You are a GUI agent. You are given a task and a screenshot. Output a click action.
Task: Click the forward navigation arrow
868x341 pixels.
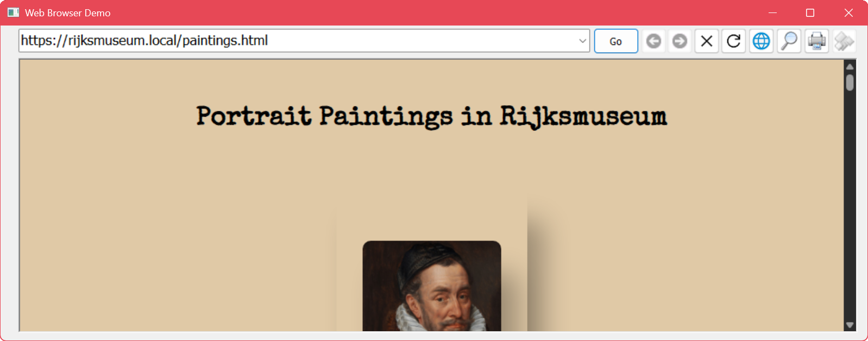[x=680, y=41]
